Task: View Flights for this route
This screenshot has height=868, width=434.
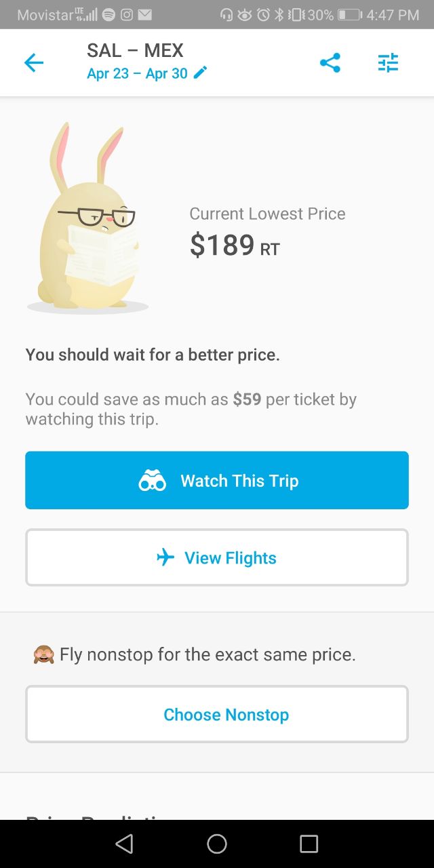Action: coord(217,557)
